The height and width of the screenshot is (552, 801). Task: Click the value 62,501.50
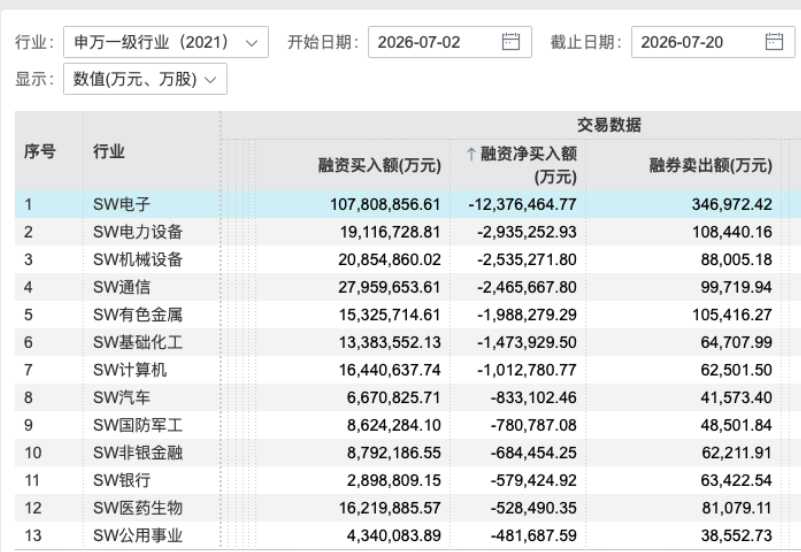(x=736, y=370)
